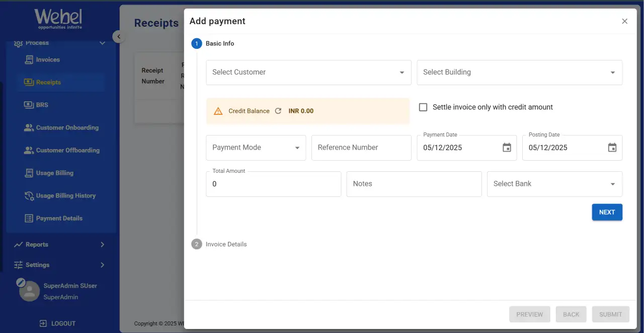Expand the Payment Mode dropdown
The image size is (644, 333).
256,148
